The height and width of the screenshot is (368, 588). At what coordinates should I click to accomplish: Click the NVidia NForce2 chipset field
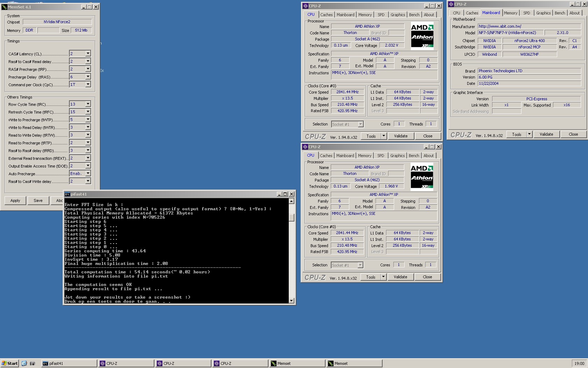[57, 22]
